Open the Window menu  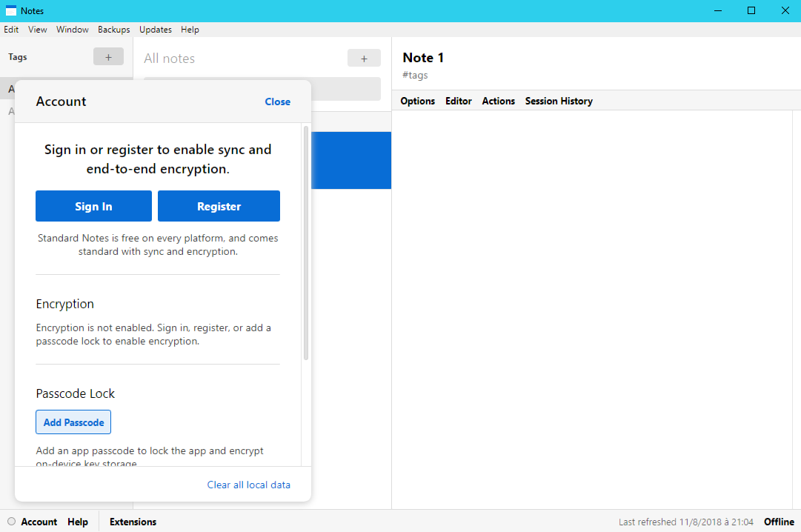72,30
